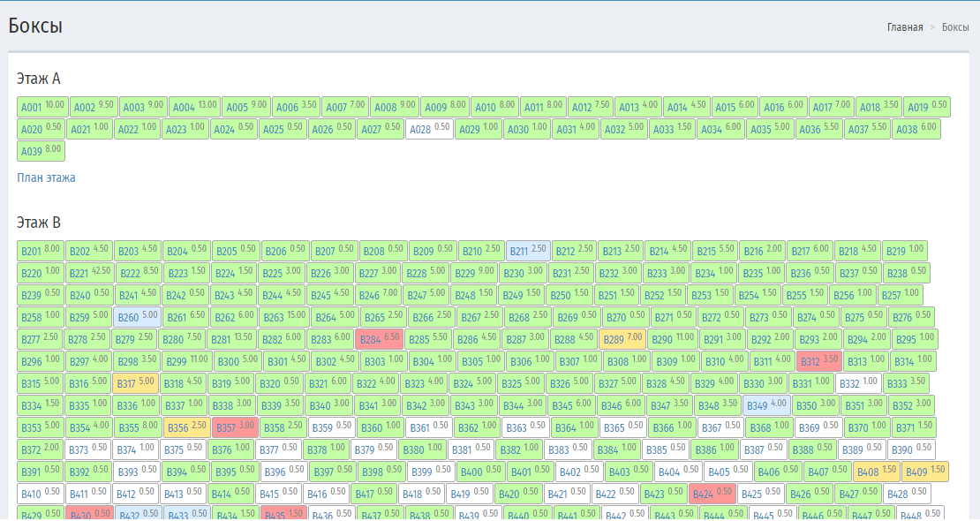Choose the light blue box B211
The width and height of the screenshot is (980, 521).
tap(528, 251)
